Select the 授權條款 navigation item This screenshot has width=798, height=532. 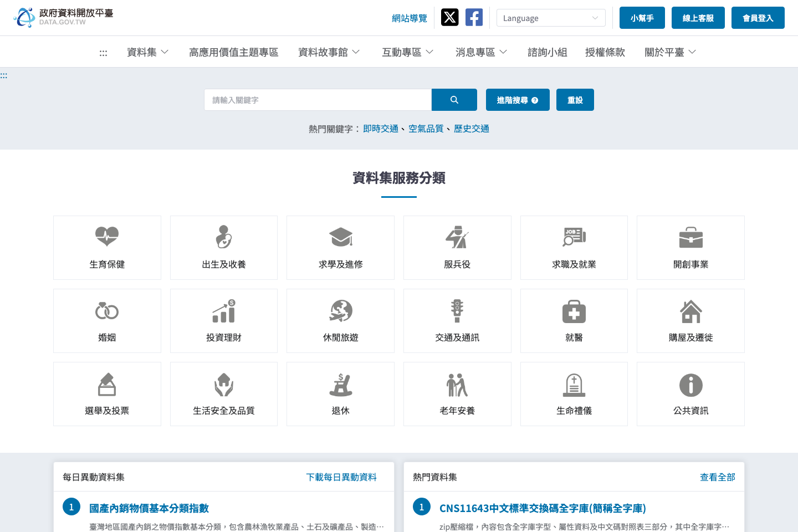tap(605, 52)
